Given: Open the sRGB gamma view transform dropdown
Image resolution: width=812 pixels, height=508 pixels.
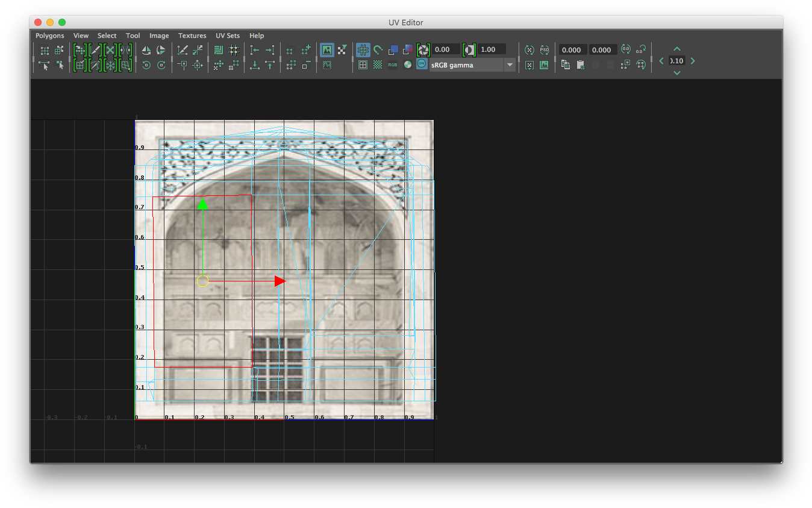Looking at the screenshot, I should 472,65.
